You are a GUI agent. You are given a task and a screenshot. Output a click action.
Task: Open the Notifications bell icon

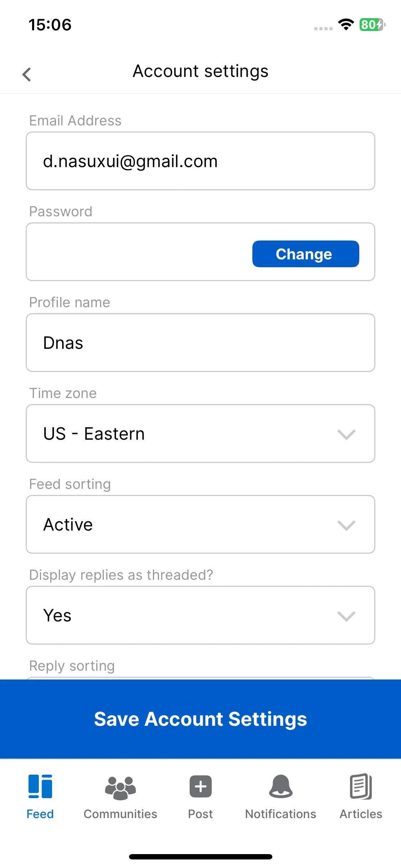pos(281,786)
